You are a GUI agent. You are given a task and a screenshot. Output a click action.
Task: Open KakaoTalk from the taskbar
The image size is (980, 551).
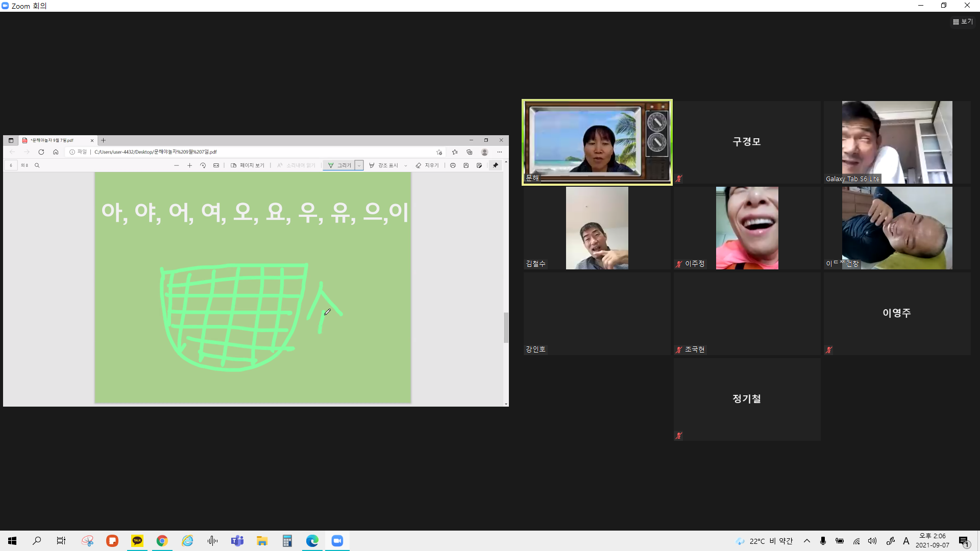click(x=137, y=541)
